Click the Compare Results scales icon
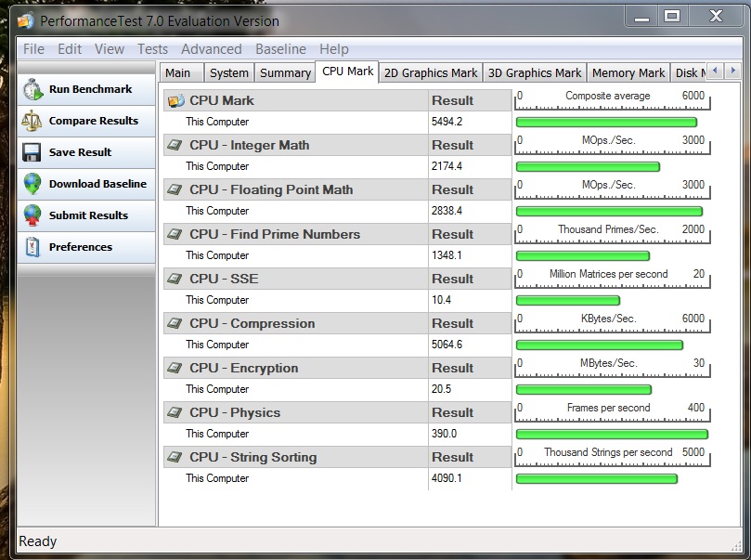 point(32,121)
